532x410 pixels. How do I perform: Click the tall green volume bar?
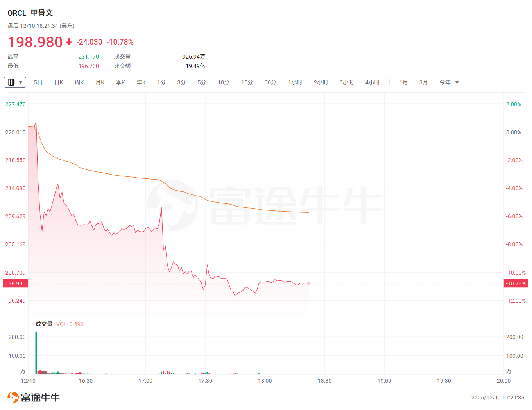[x=36, y=353]
